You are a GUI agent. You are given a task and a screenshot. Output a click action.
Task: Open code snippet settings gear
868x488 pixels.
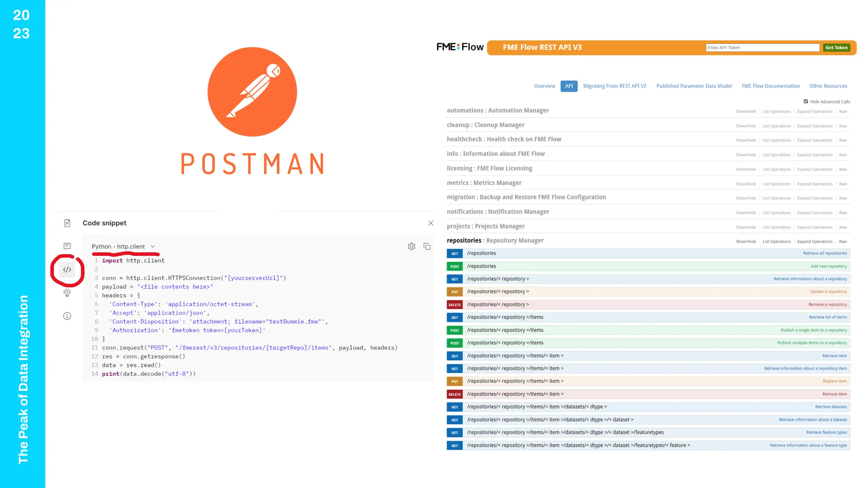pos(411,246)
